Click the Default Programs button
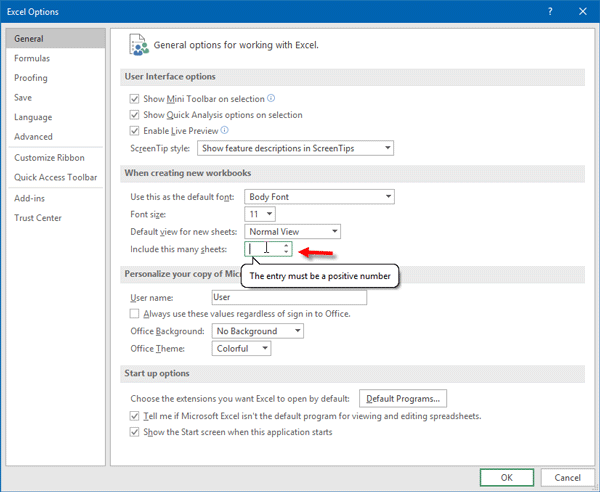Screen dimensions: 600x492 click(x=403, y=399)
